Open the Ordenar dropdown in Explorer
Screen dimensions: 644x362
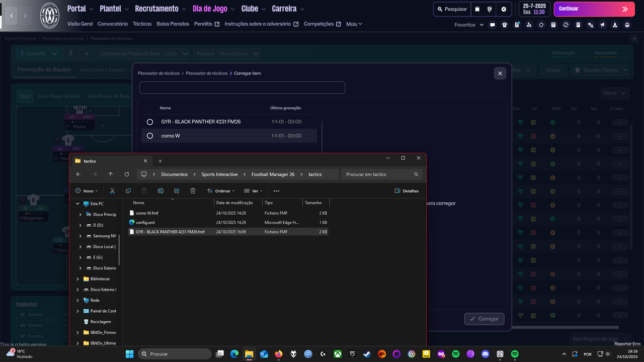click(x=221, y=191)
